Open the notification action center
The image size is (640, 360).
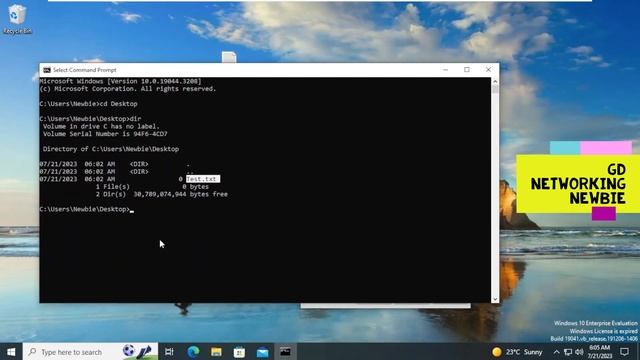click(x=624, y=351)
